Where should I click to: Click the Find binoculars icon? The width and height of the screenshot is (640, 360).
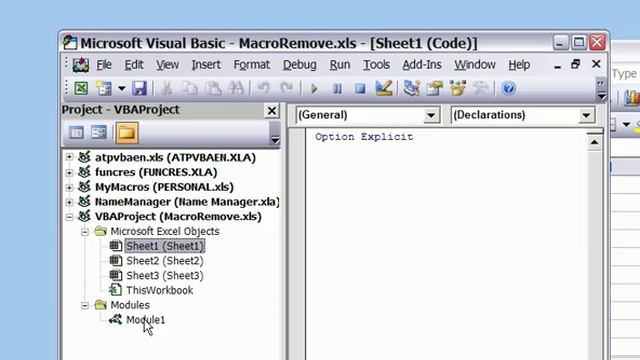[x=236, y=88]
